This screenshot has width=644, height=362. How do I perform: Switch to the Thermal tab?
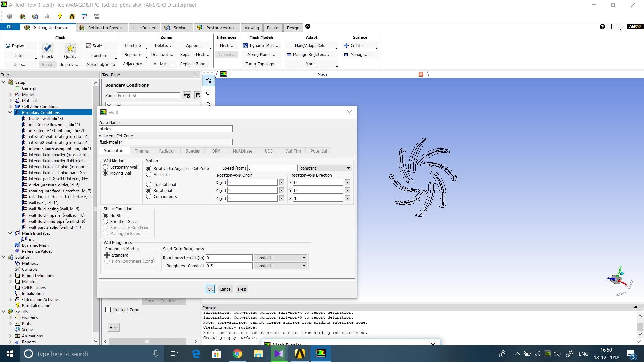tap(142, 151)
